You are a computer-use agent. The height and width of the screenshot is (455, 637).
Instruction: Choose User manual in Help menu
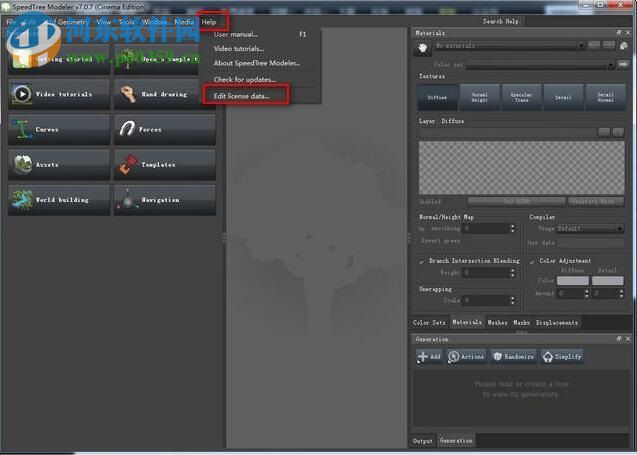tap(260, 35)
